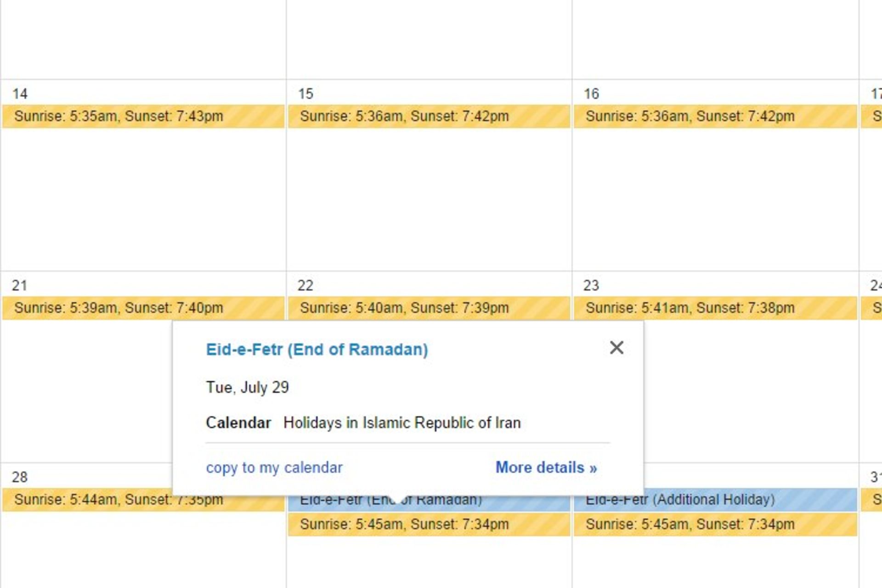Open the July 22 sunrise 5:40am event
Viewport: 882px width, 588px height.
coord(429,308)
